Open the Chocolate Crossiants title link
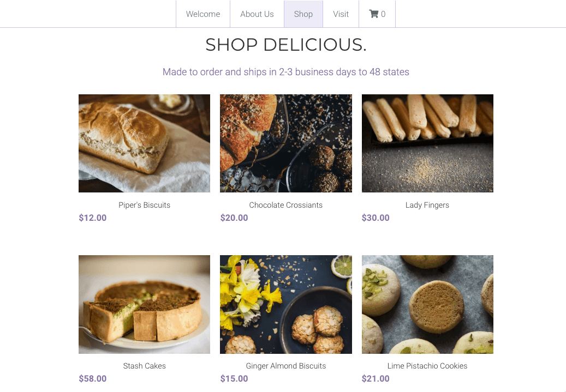Viewport: 566px width, 392px height. point(285,206)
